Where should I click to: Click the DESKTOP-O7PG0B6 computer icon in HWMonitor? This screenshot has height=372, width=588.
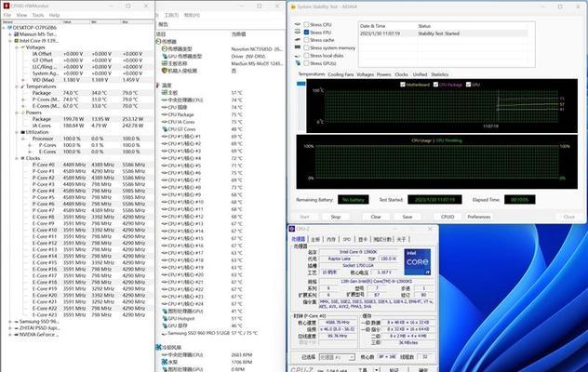tap(9, 28)
